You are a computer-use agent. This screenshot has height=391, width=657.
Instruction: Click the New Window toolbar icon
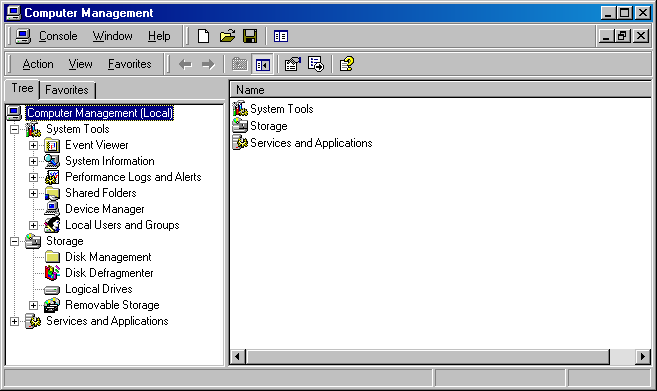(281, 36)
